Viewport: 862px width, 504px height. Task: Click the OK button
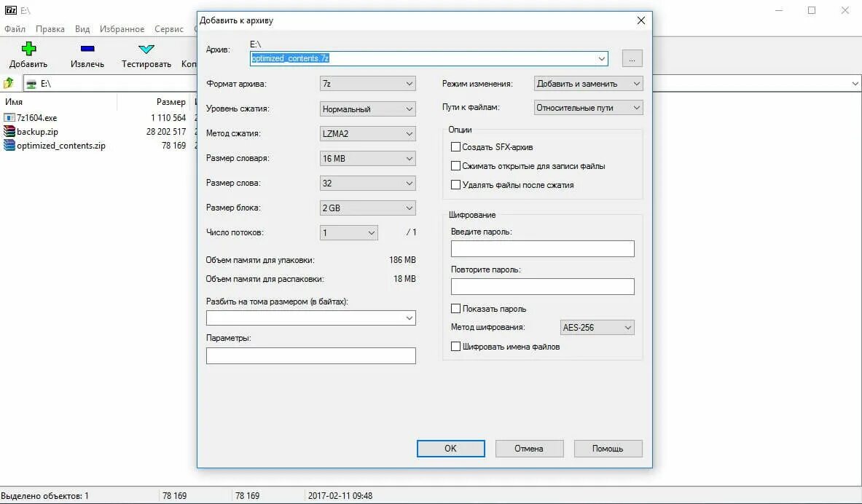pyautogui.click(x=451, y=449)
